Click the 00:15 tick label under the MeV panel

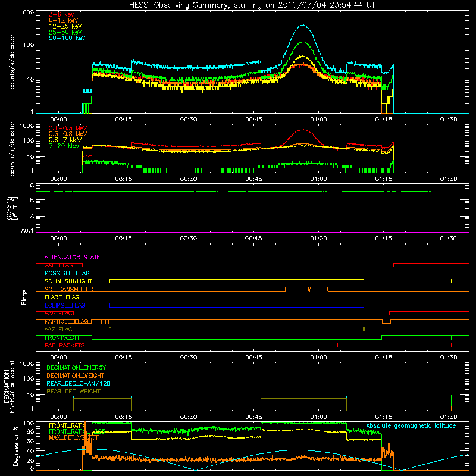click(124, 179)
